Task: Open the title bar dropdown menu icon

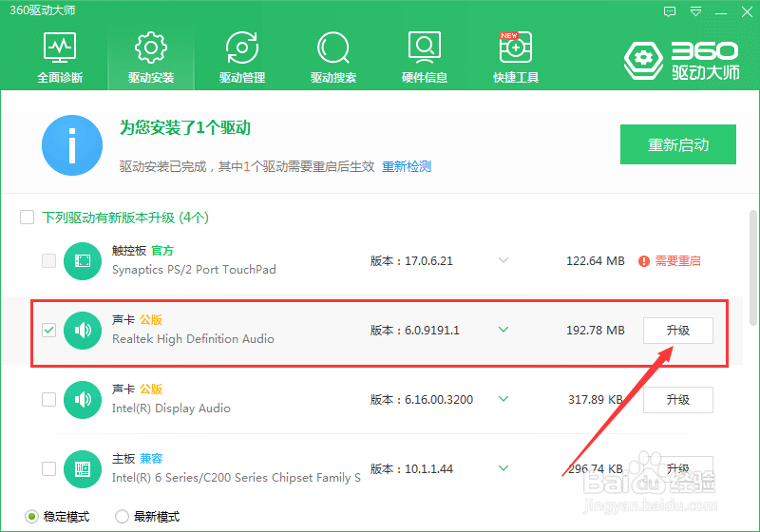Action: 696,11
